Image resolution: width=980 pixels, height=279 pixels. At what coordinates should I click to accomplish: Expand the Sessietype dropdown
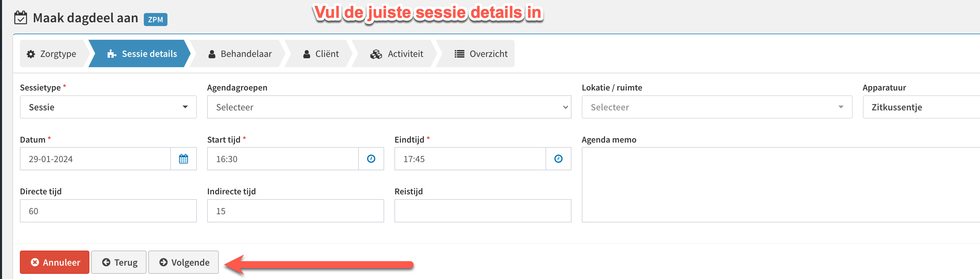coord(109,107)
